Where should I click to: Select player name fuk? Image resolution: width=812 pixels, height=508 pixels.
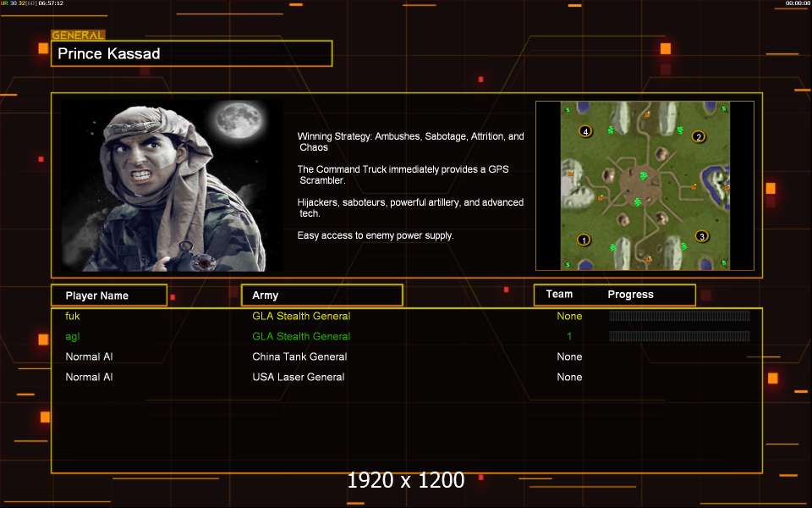point(73,316)
